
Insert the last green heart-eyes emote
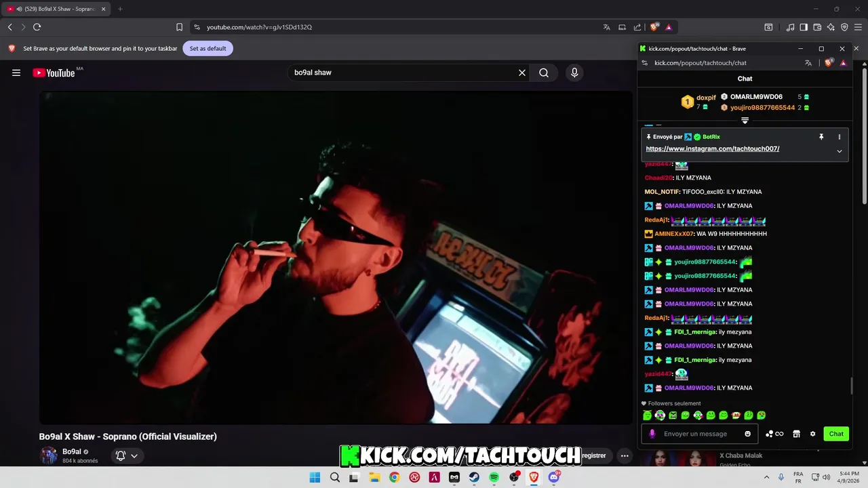pyautogui.click(x=762, y=415)
